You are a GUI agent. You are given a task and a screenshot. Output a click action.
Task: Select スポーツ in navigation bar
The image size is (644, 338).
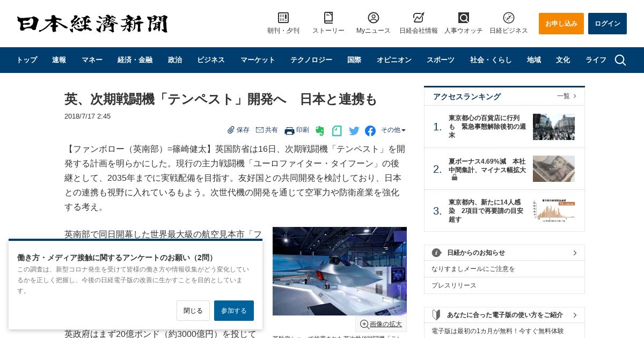click(441, 60)
